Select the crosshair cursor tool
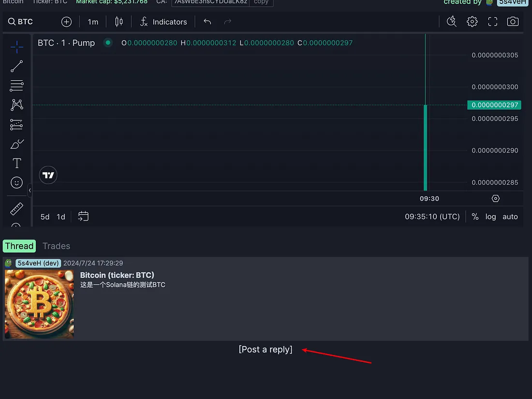The image size is (532, 399). point(16,47)
